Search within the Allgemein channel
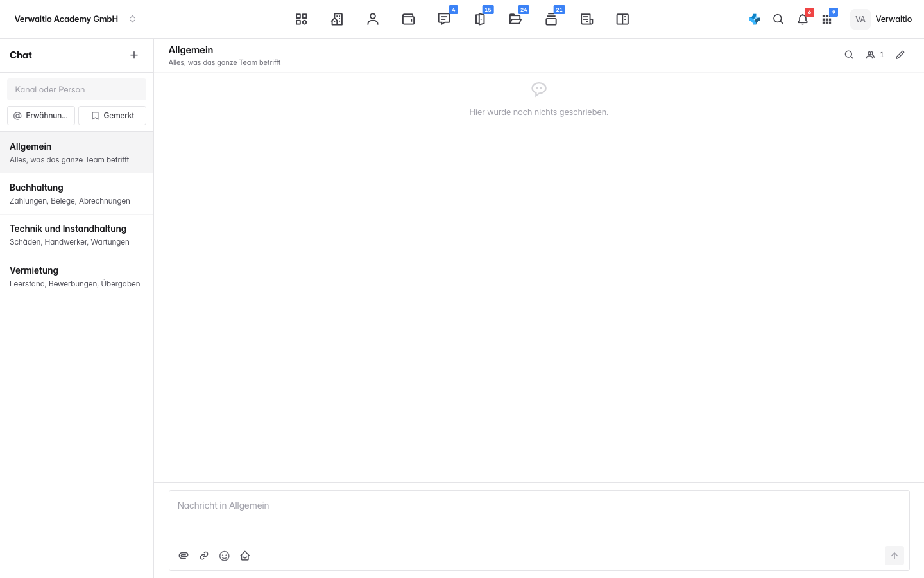The width and height of the screenshot is (924, 578). pyautogui.click(x=849, y=55)
